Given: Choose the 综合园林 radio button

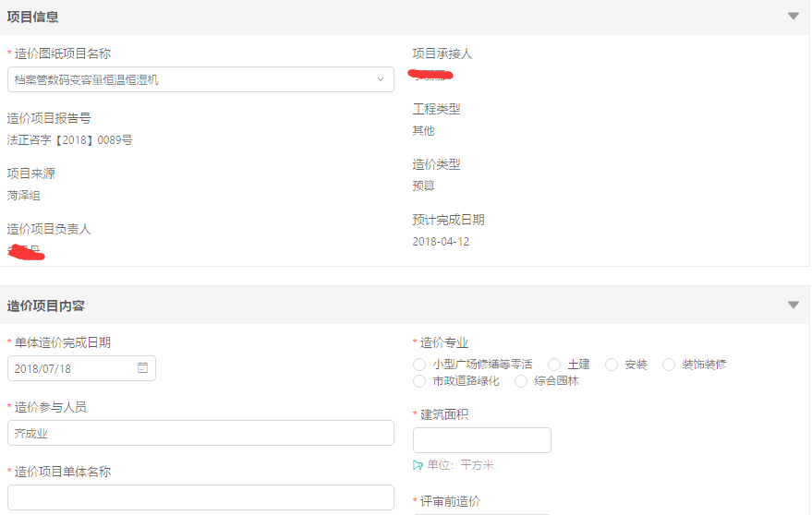Looking at the screenshot, I should click(521, 381).
